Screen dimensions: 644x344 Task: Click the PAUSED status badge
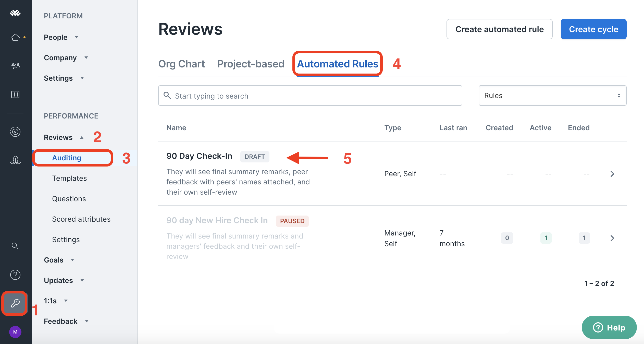tap(292, 221)
